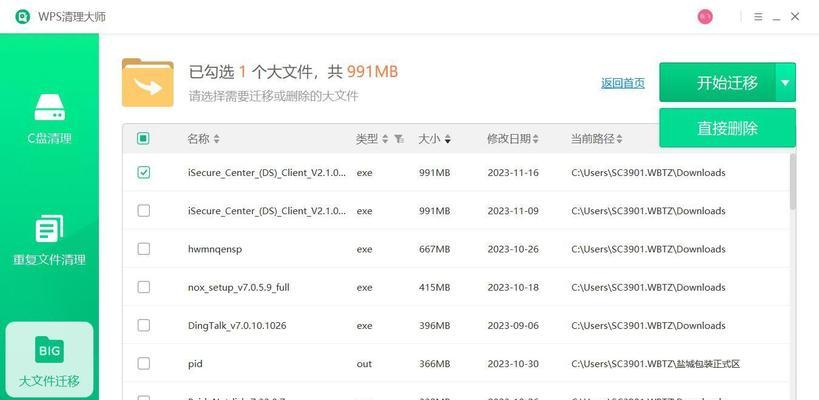The width and height of the screenshot is (819, 400).
Task: Click the 2023-10-30 date cell
Action: 513,364
